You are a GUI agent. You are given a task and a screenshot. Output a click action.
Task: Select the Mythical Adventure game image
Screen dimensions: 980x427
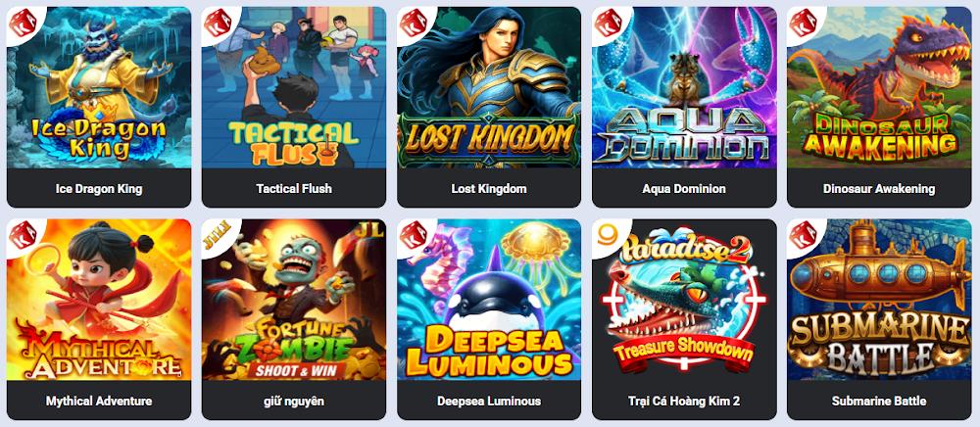click(x=99, y=300)
